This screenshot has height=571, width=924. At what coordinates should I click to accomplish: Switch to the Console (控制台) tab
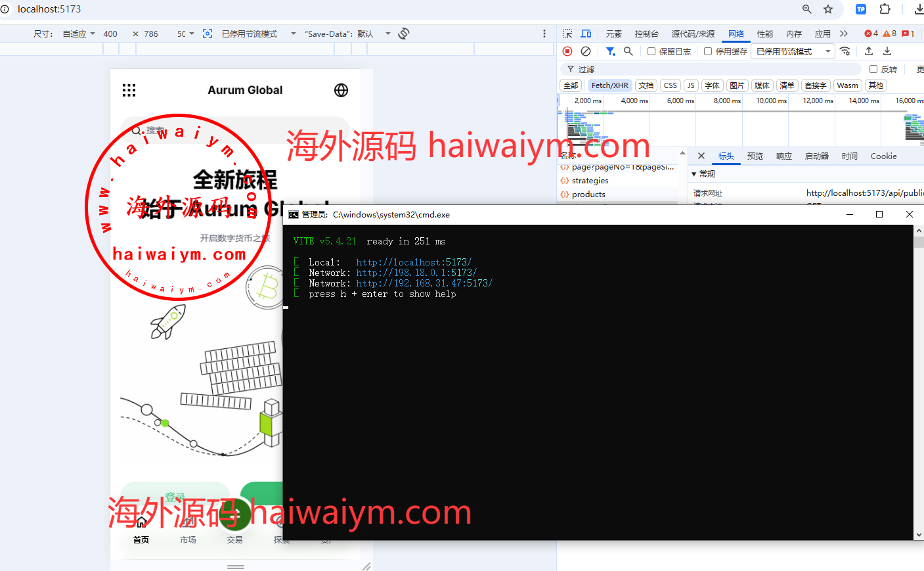tap(647, 34)
